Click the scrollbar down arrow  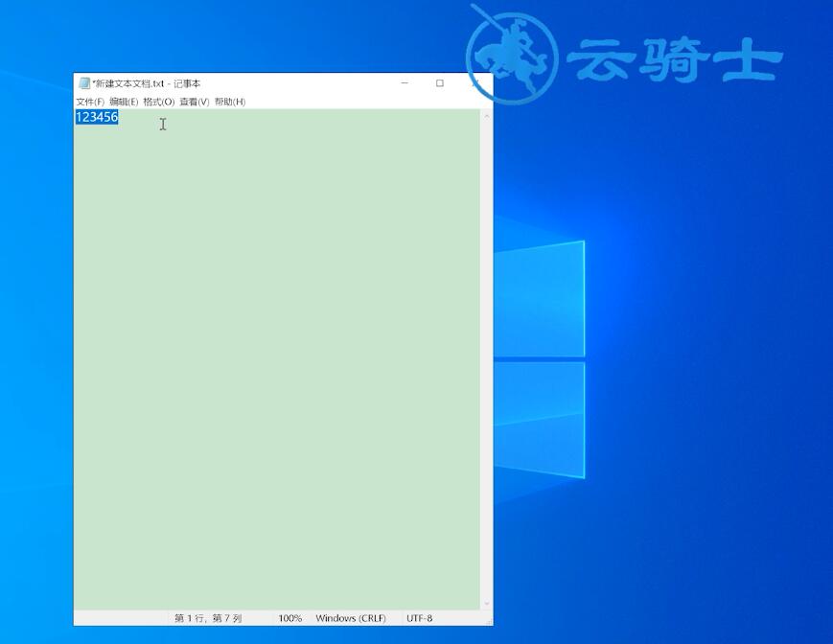487,604
